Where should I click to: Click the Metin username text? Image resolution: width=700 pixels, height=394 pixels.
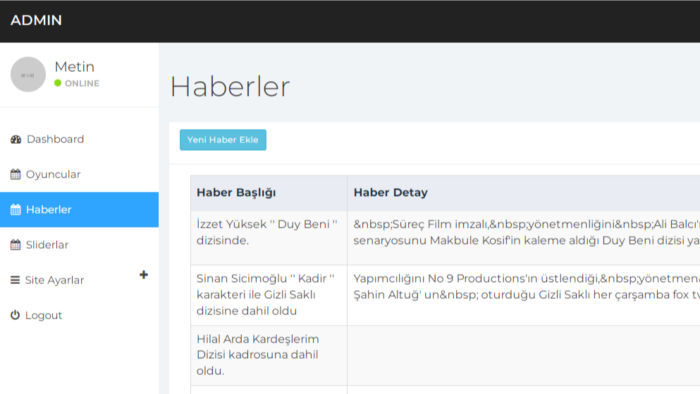[x=75, y=67]
